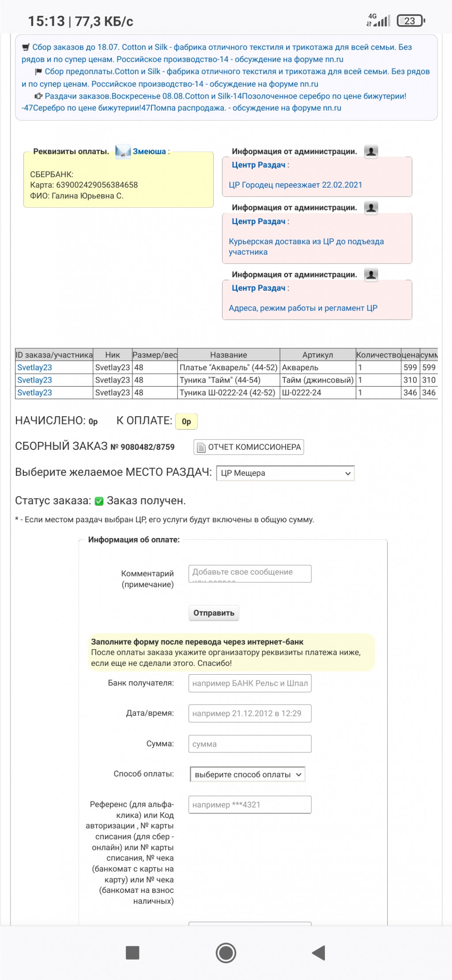The width and height of the screenshot is (452, 980).
Task: Focus the reference field with placeholder ***4321
Action: pos(250,805)
